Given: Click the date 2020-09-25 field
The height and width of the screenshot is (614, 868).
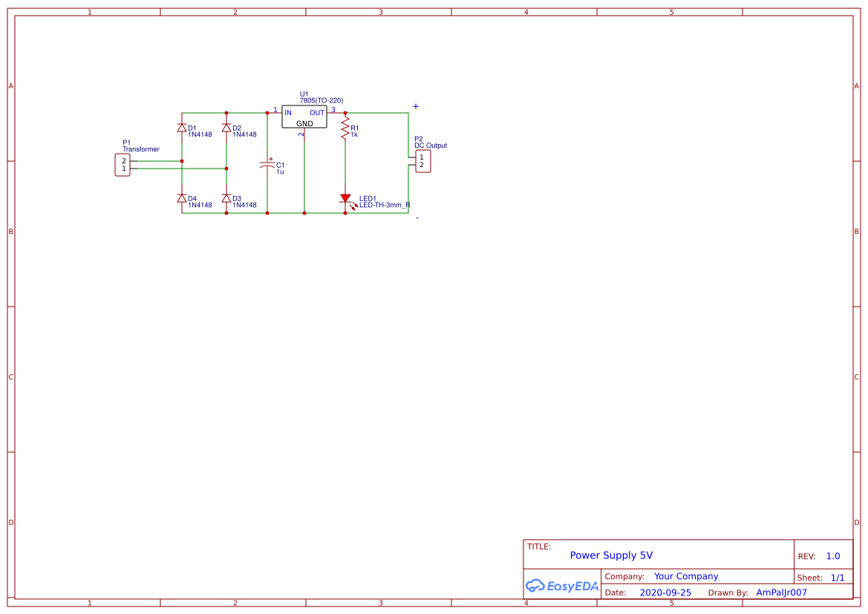Looking at the screenshot, I should 665,592.
